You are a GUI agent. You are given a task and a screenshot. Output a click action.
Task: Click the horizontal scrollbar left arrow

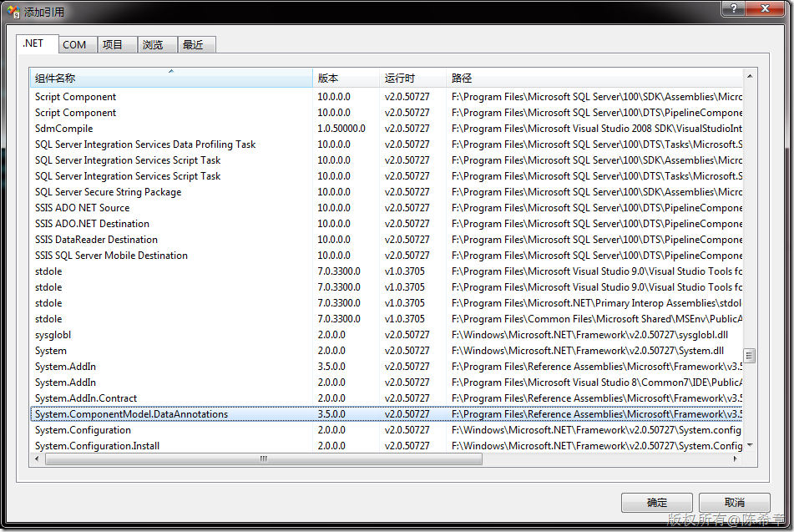37,459
